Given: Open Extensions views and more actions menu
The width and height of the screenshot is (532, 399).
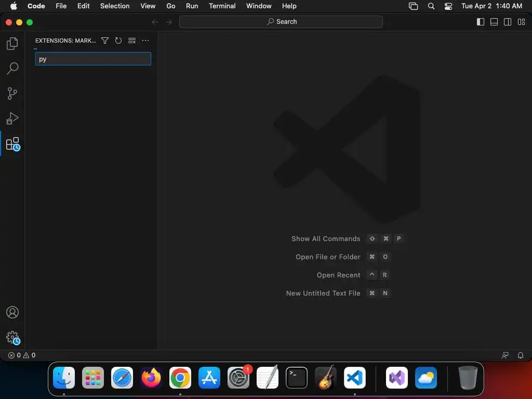Looking at the screenshot, I should [x=145, y=41].
